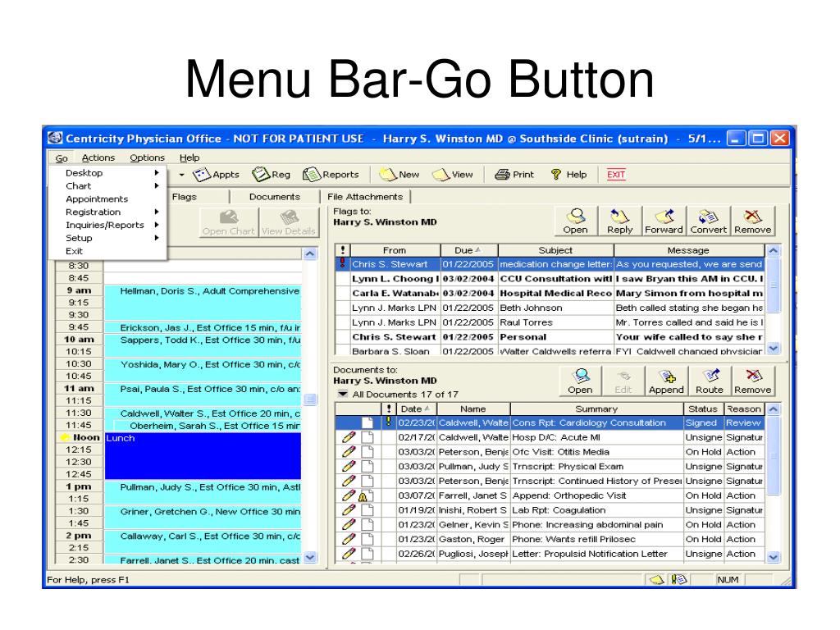Click schedule scrollbar down arrow

point(310,558)
